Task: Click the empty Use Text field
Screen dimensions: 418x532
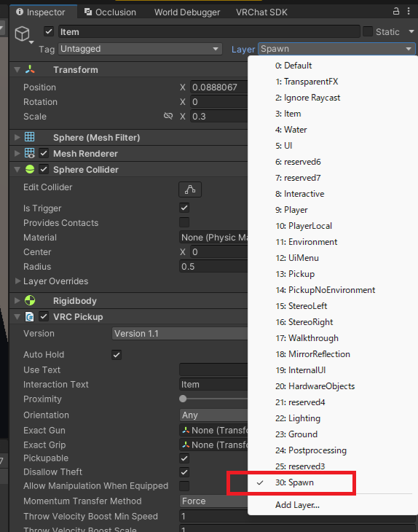Action: click(x=213, y=369)
